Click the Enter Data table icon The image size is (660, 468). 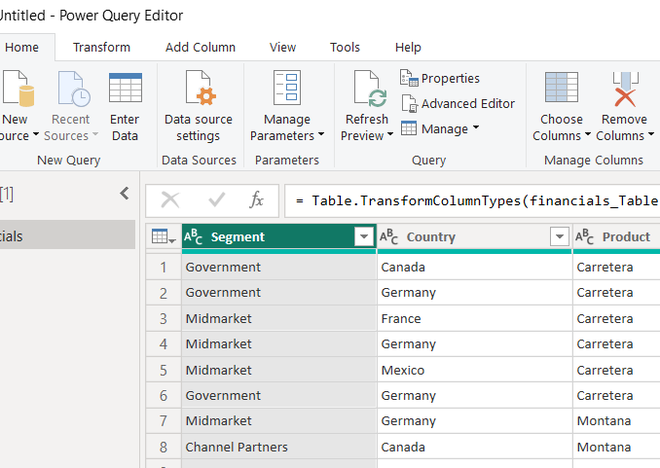tap(125, 90)
